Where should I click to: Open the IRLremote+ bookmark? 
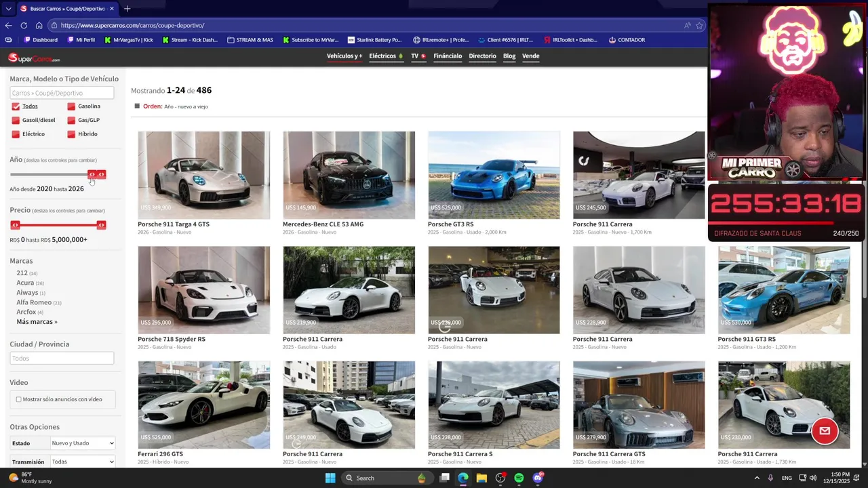(441, 40)
